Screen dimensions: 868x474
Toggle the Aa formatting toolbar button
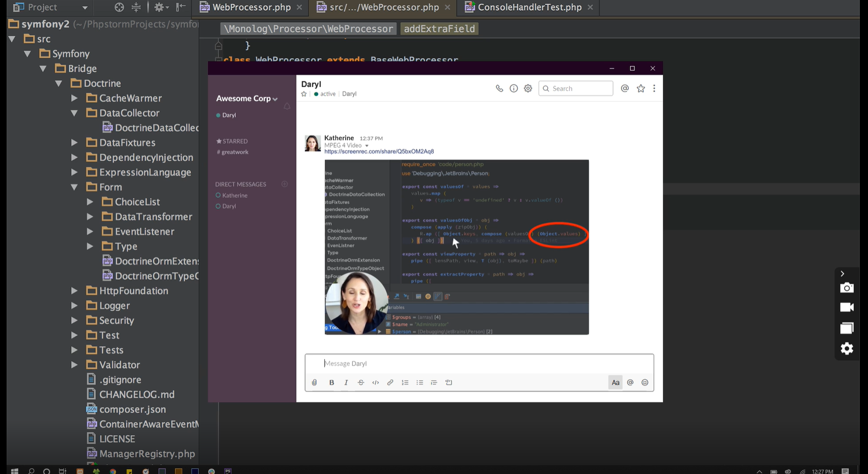(x=615, y=382)
